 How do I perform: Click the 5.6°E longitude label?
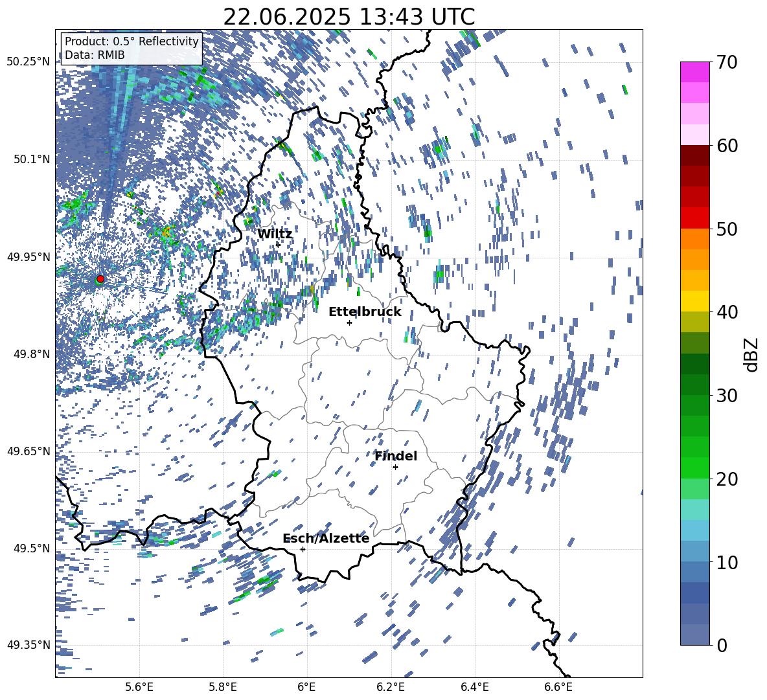(139, 687)
